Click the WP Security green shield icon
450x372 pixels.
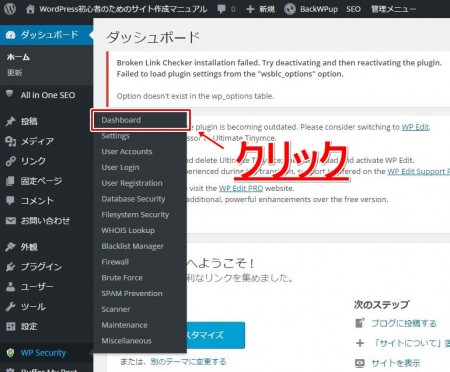coord(10,353)
